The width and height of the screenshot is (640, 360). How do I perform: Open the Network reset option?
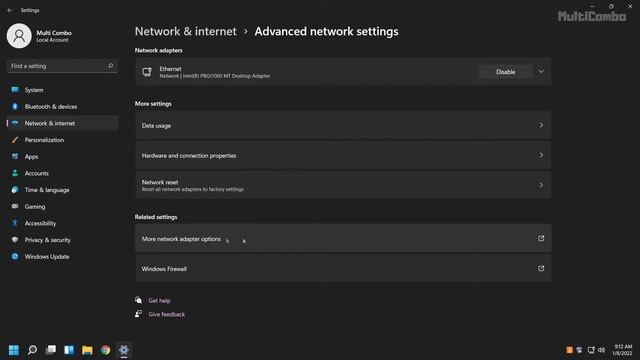pyautogui.click(x=343, y=185)
